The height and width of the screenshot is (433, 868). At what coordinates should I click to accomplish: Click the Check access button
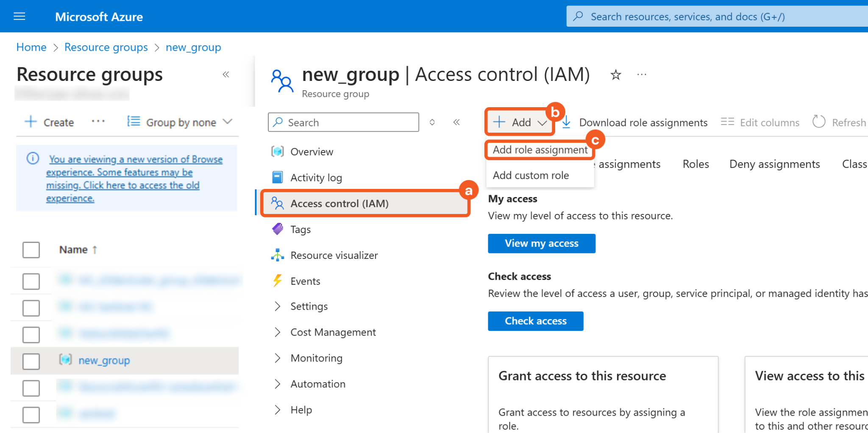point(535,321)
